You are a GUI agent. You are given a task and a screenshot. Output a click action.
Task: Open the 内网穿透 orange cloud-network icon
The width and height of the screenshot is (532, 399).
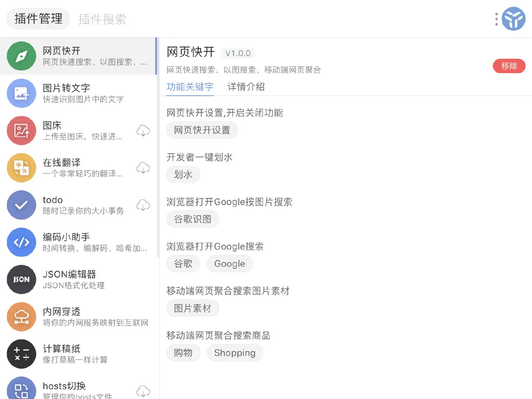pyautogui.click(x=21, y=317)
